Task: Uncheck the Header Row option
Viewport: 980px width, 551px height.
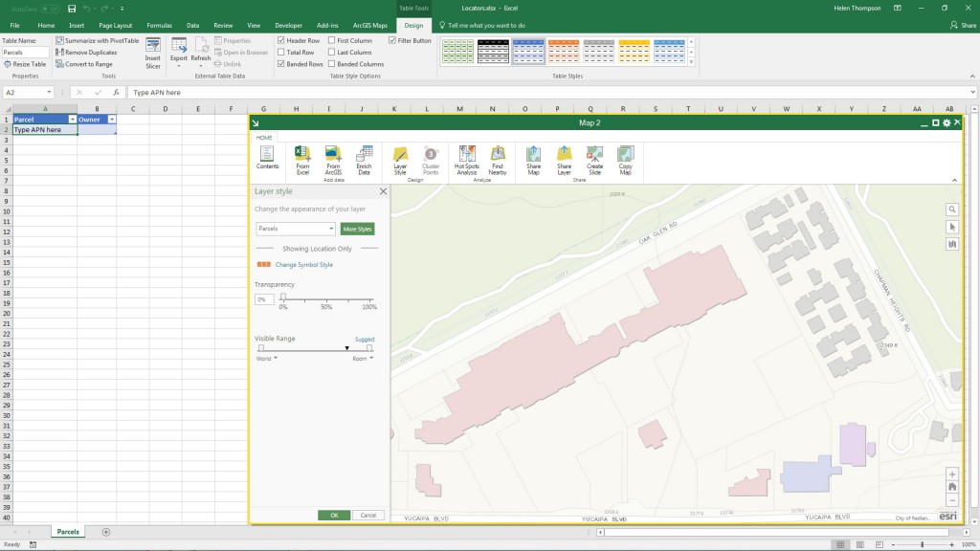Action: point(281,40)
